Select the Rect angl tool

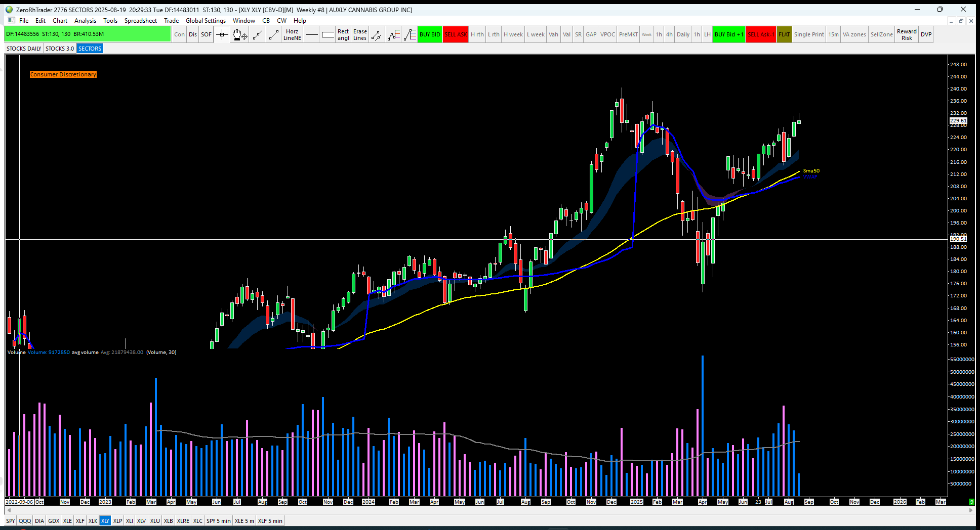[x=343, y=34]
